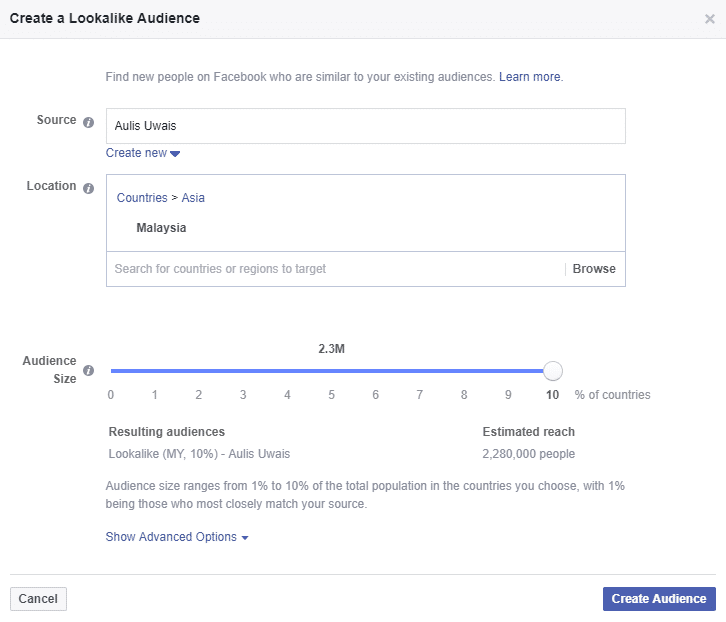Click the audience size slider handle

552,371
